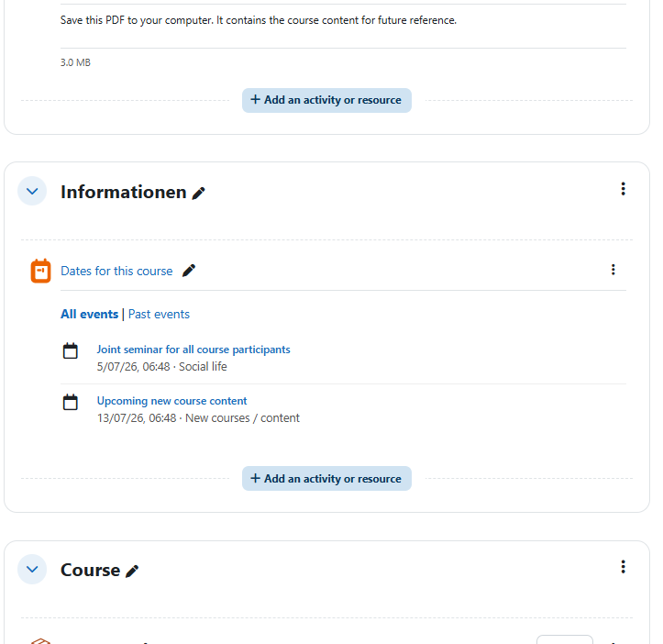Click the 3.0 MB file size text
This screenshot has width=663, height=644.
[75, 62]
